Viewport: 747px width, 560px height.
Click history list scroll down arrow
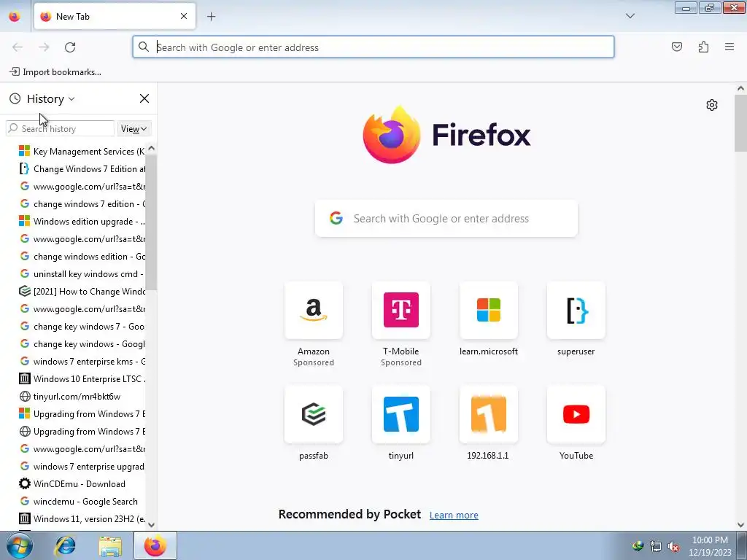pos(152,524)
